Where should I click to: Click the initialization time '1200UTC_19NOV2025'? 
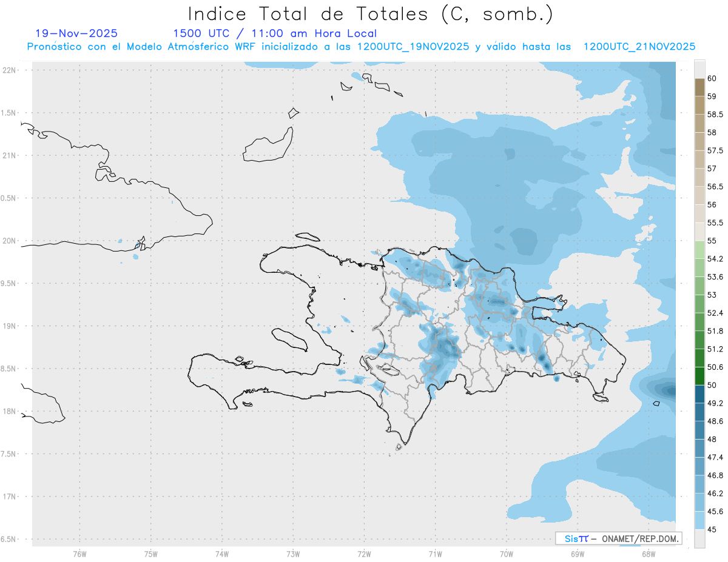(413, 47)
